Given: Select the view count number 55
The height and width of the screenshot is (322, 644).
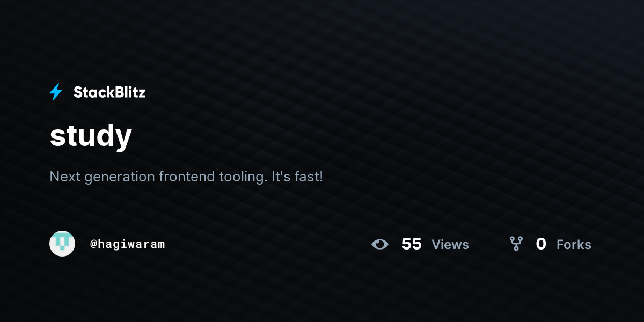Looking at the screenshot, I should (412, 244).
